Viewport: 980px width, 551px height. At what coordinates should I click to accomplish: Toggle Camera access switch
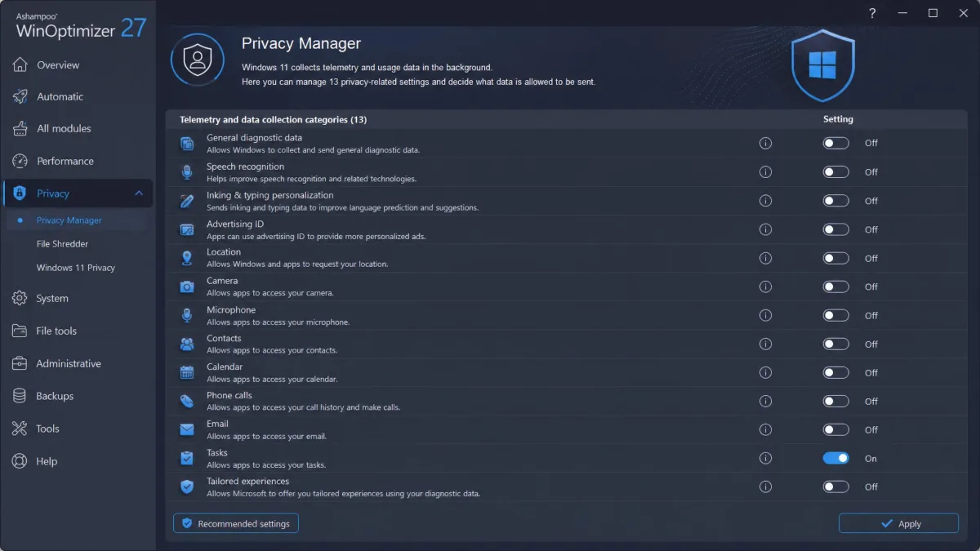[x=835, y=287]
